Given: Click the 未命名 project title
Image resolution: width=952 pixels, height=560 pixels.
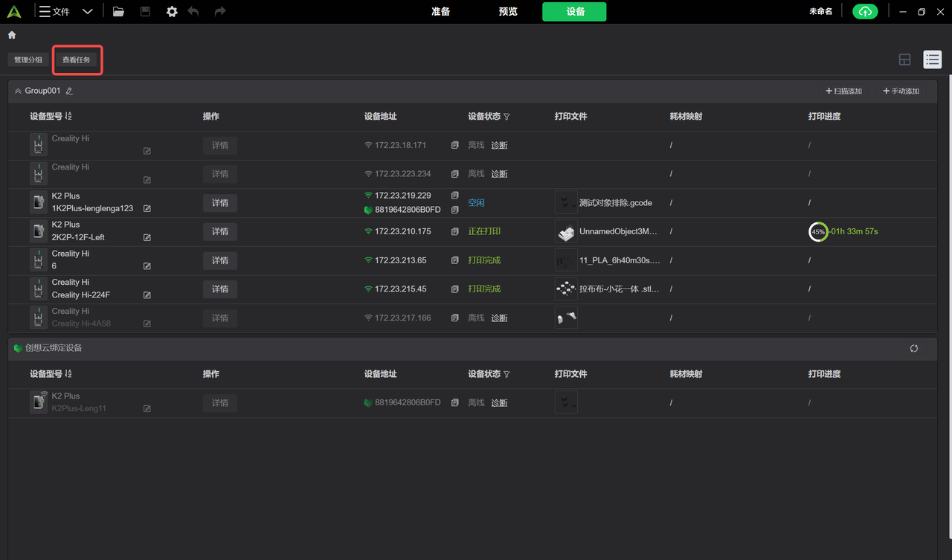Looking at the screenshot, I should click(x=820, y=11).
